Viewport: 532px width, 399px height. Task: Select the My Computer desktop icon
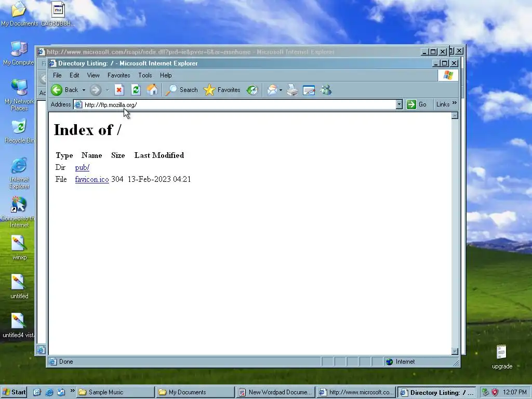[19, 54]
